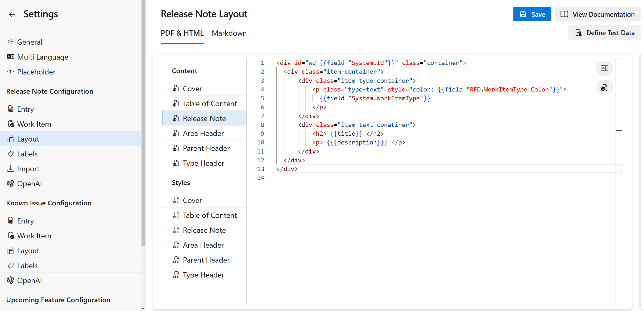Open Release Note CSS under Styles

204,230
